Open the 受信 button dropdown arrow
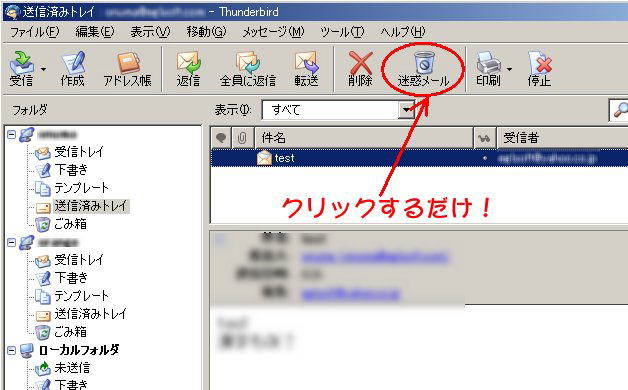 [43, 69]
